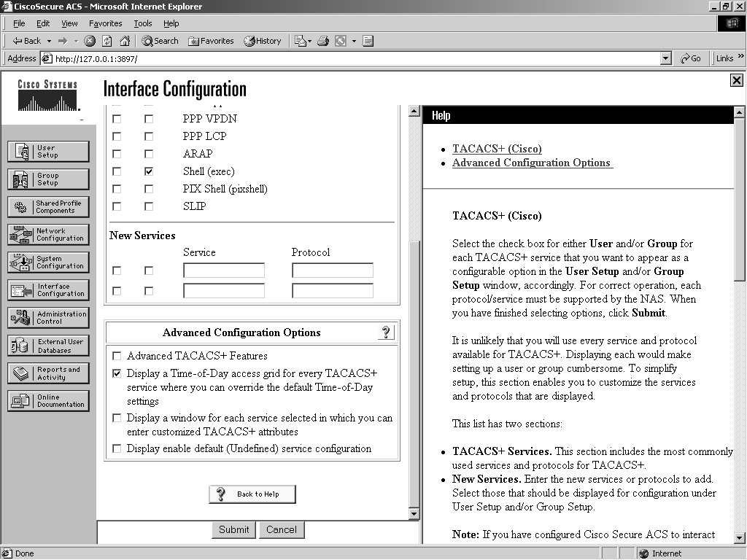Click the first Service field under New Services
This screenshot has height=560, width=747.
224,271
